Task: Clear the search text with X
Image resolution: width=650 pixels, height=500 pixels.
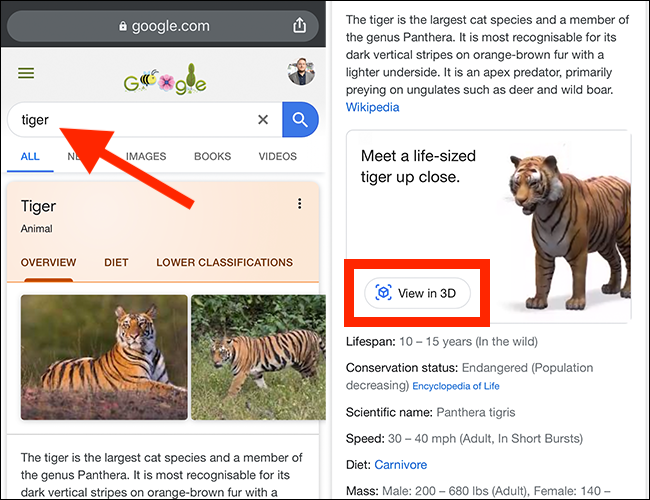Action: pos(263,120)
